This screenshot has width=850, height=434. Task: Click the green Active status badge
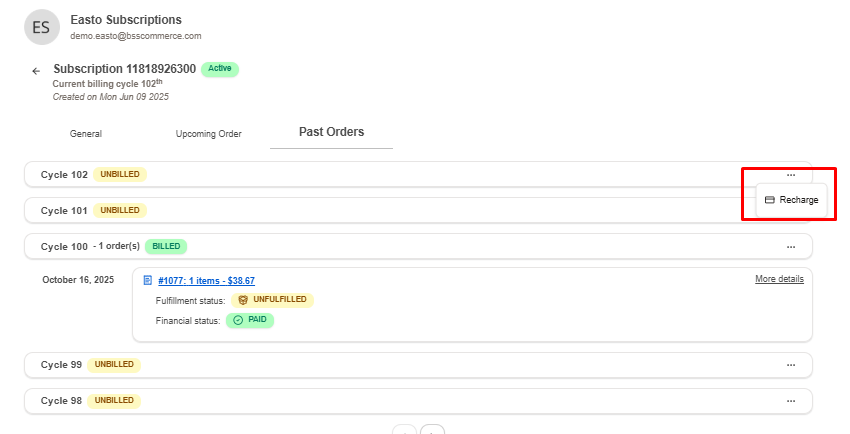[x=220, y=69]
